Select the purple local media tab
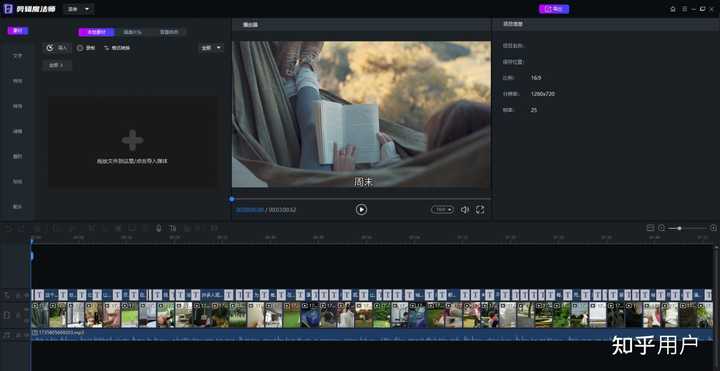720x371 pixels. coord(96,32)
